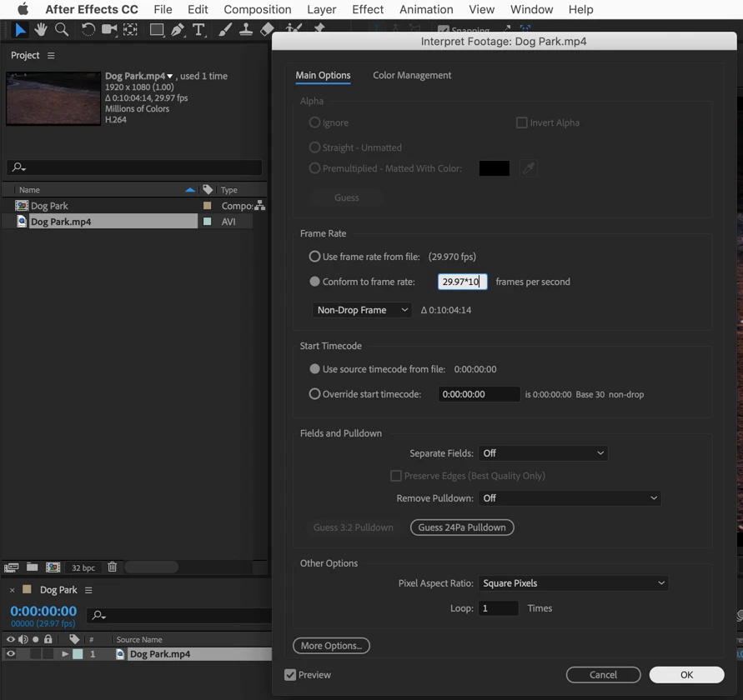The image size is (743, 700).
Task: Open the Effect menu
Action: 368,9
